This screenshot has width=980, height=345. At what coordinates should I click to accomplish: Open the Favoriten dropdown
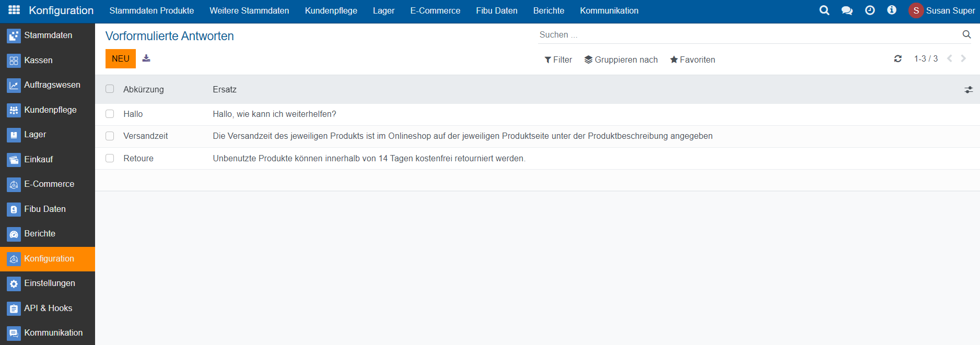pyautogui.click(x=692, y=60)
